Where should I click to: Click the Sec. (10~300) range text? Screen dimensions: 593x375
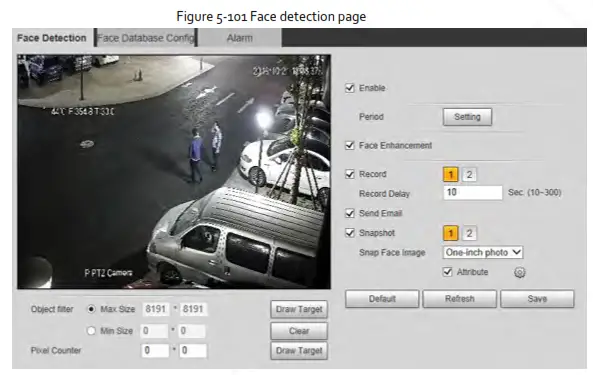click(534, 192)
